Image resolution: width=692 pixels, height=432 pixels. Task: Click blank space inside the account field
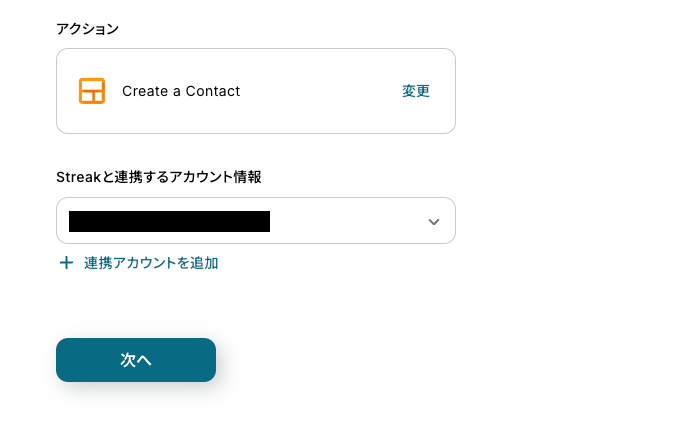pyautogui.click(x=340, y=221)
